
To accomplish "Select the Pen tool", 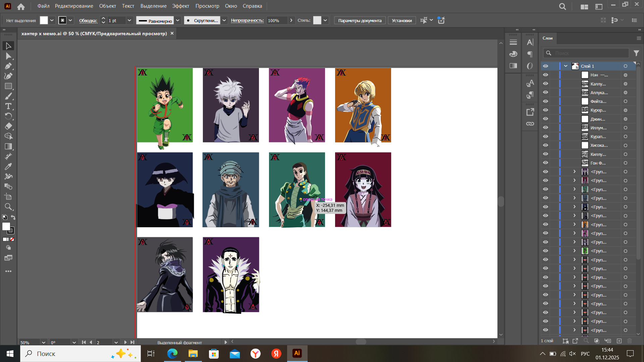I will [x=8, y=66].
